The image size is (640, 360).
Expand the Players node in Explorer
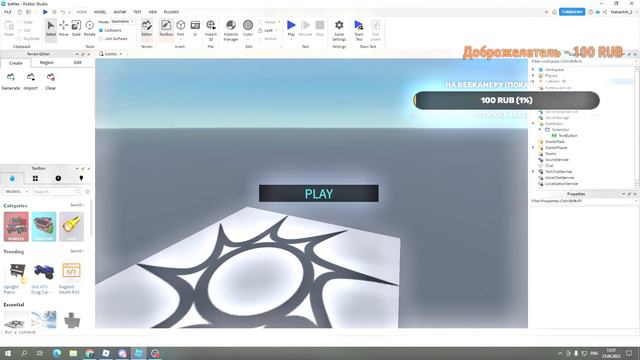coord(533,76)
